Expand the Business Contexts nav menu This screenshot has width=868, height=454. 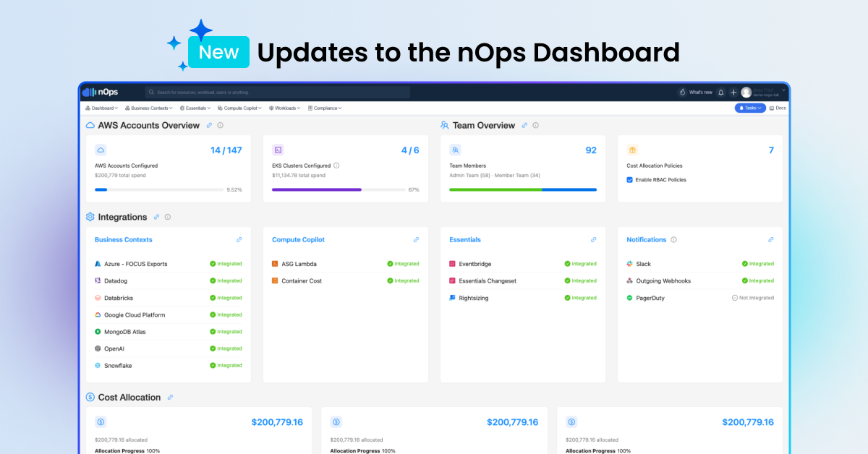coord(148,108)
